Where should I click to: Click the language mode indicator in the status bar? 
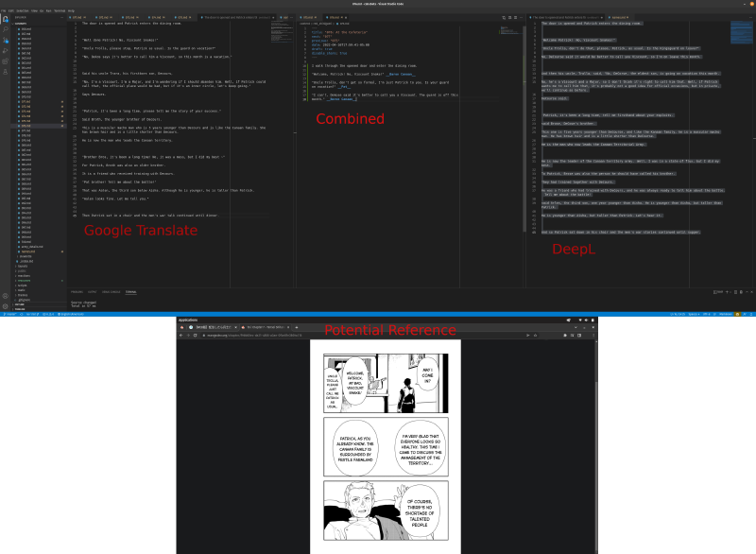pos(725,315)
